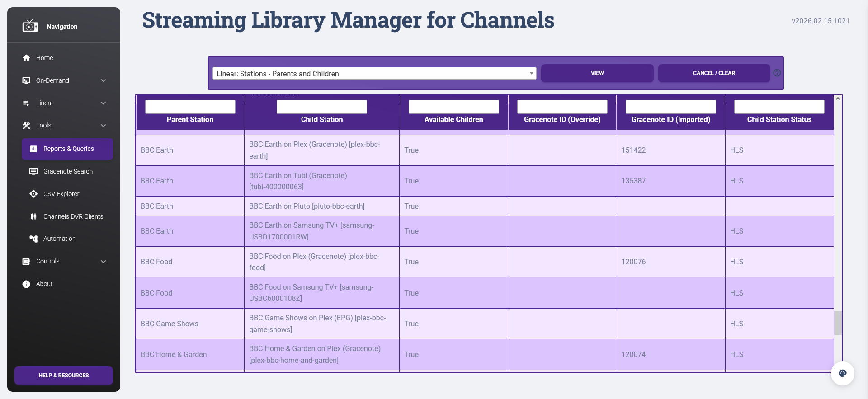Click the About info icon
The height and width of the screenshot is (399, 868).
click(26, 284)
